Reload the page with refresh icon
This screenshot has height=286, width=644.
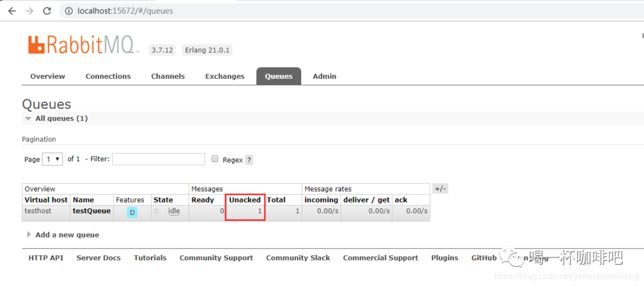47,11
